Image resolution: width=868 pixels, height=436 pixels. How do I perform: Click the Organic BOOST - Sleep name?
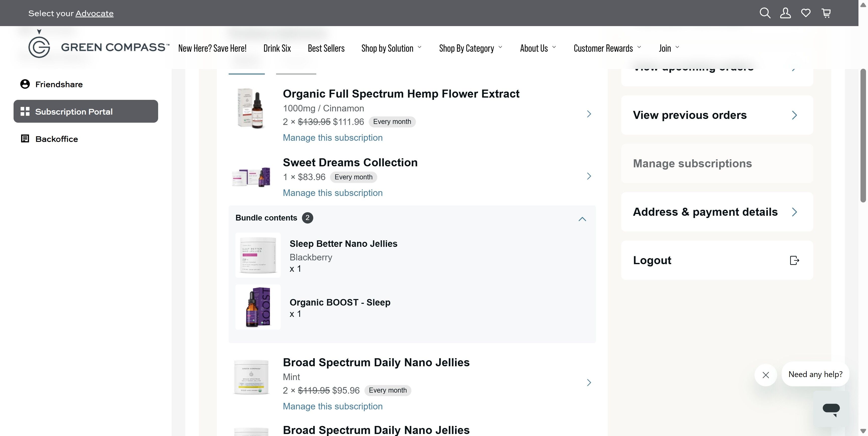coord(340,302)
